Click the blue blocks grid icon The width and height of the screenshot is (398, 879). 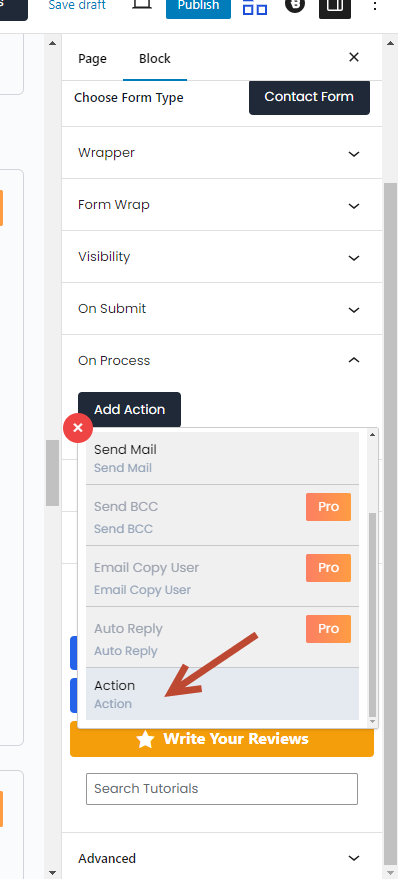255,7
